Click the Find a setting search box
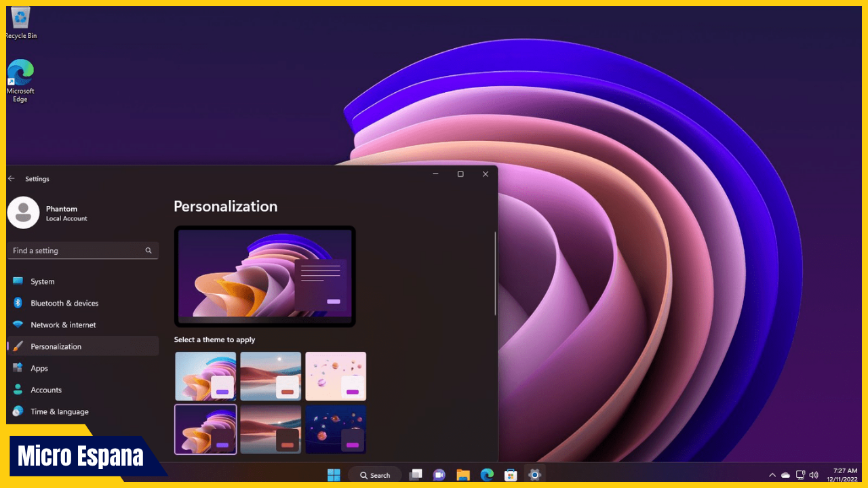This screenshot has height=488, width=868. [x=78, y=251]
